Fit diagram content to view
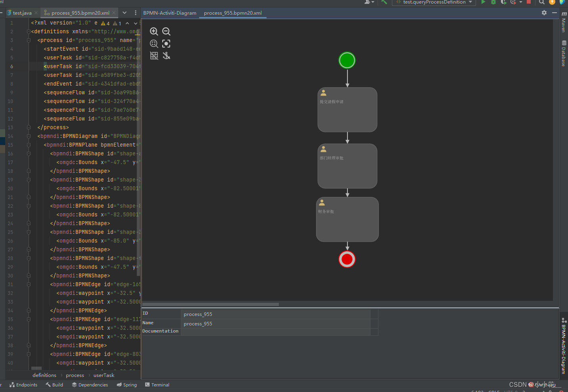Screen dimensions: 568x392 (166, 44)
